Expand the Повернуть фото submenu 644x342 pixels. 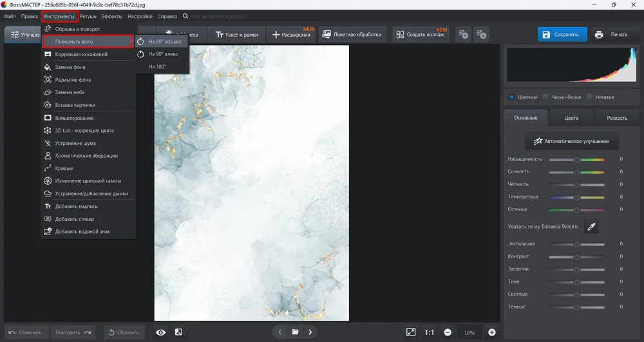pos(88,42)
